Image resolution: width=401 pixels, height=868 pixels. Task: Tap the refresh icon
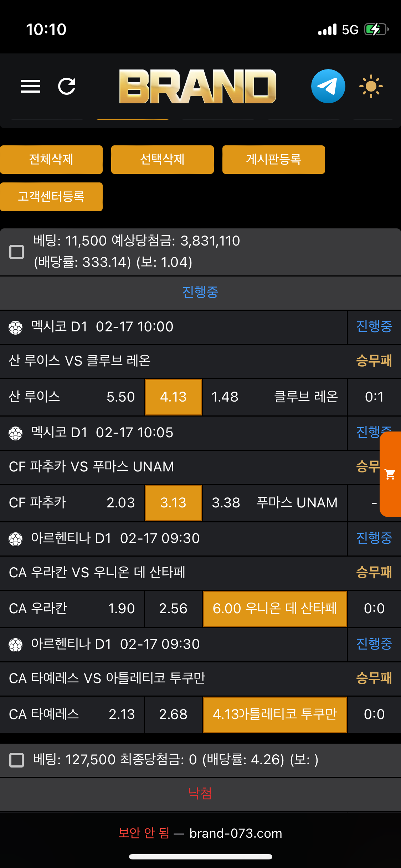pos(67,86)
